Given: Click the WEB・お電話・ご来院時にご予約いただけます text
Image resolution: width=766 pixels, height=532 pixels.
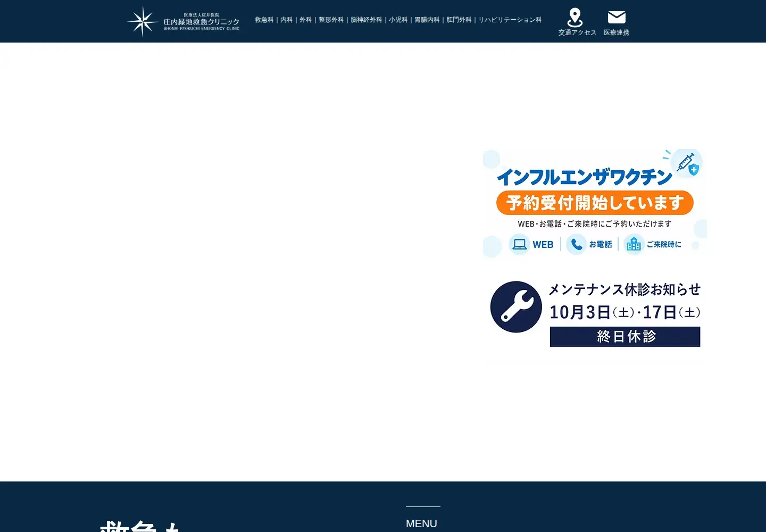Looking at the screenshot, I should [595, 224].
